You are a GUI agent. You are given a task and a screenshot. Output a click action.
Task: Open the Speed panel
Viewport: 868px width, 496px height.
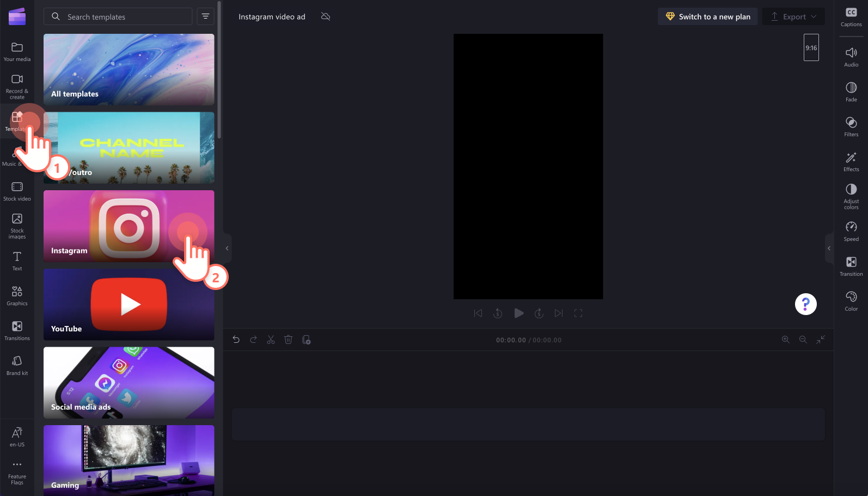pyautogui.click(x=851, y=232)
